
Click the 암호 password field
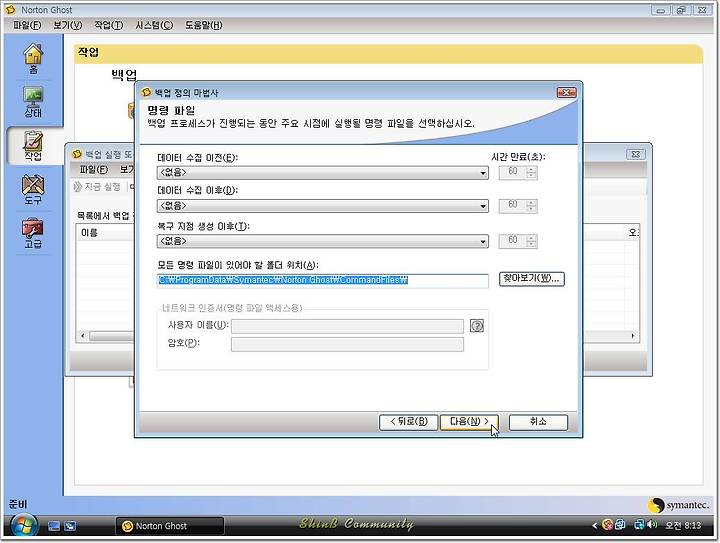347,344
